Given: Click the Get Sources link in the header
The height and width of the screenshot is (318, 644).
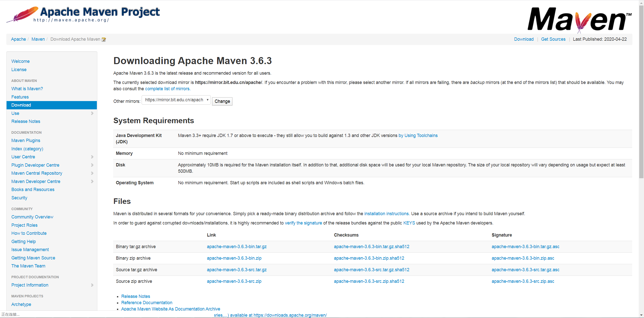Looking at the screenshot, I should click(x=553, y=39).
